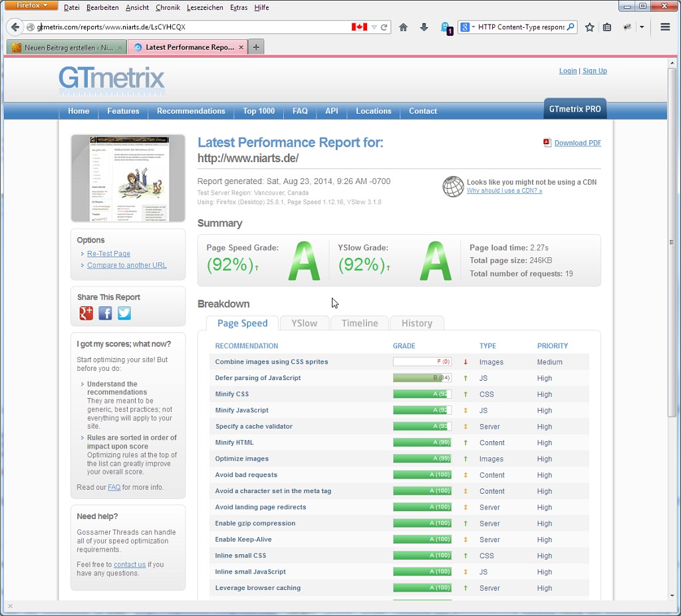Click the extension icon left of toolbar dropdown arrow
The image size is (681, 616).
pos(626,27)
